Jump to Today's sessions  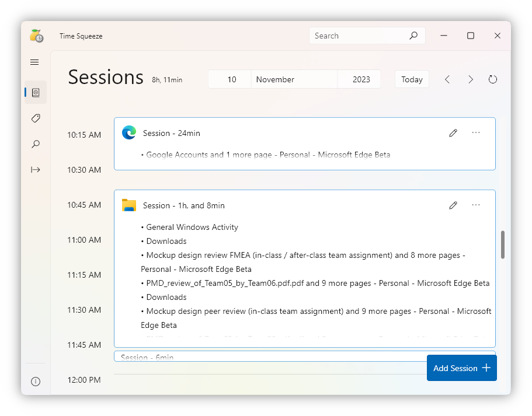(412, 79)
